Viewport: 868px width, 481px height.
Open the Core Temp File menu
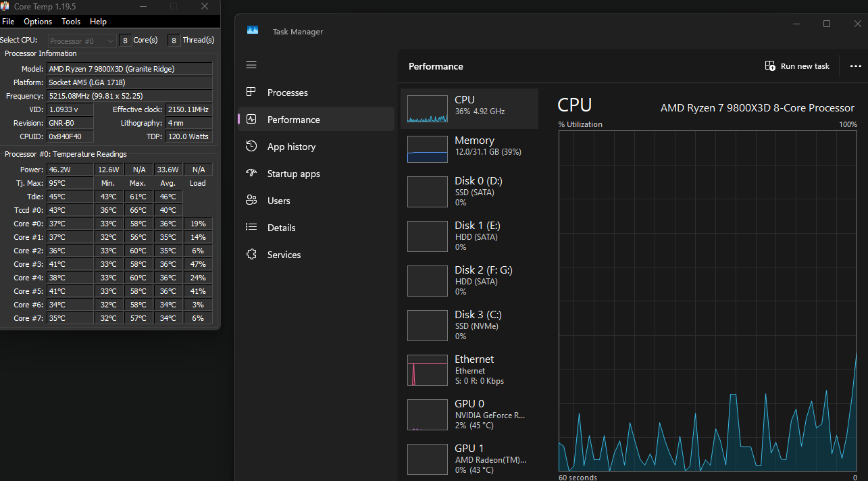click(x=8, y=22)
